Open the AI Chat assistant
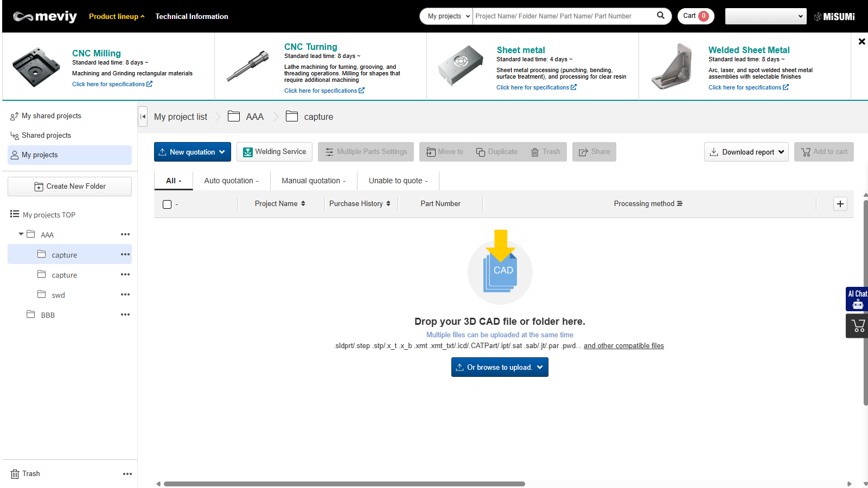This screenshot has width=868, height=488. tap(857, 299)
